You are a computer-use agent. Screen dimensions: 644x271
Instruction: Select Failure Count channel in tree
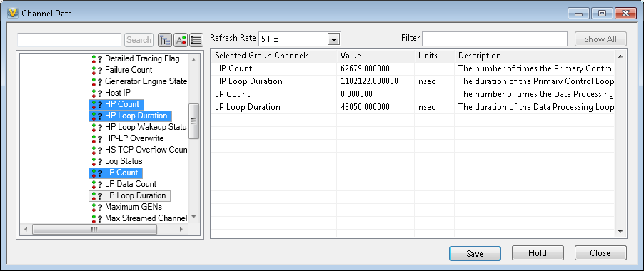click(x=129, y=70)
